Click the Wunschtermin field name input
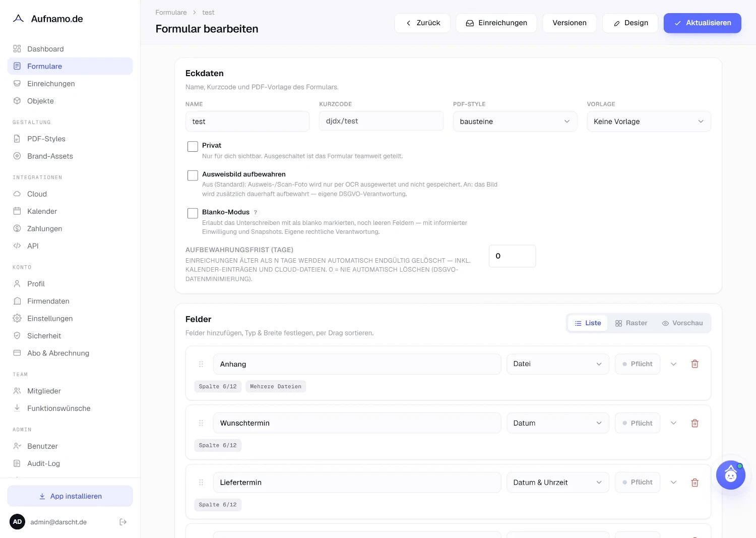The image size is (756, 538). [357, 423]
